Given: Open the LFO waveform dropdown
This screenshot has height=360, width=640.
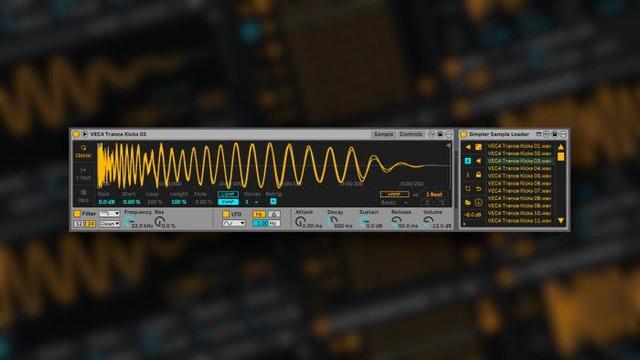Looking at the screenshot, I should [x=233, y=223].
